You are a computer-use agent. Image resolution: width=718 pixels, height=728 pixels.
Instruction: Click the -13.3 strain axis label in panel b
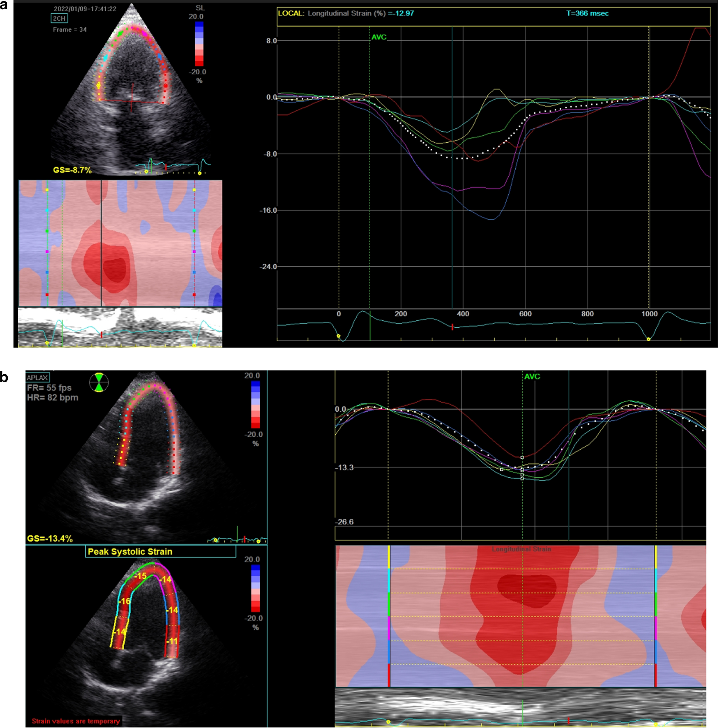pyautogui.click(x=344, y=468)
